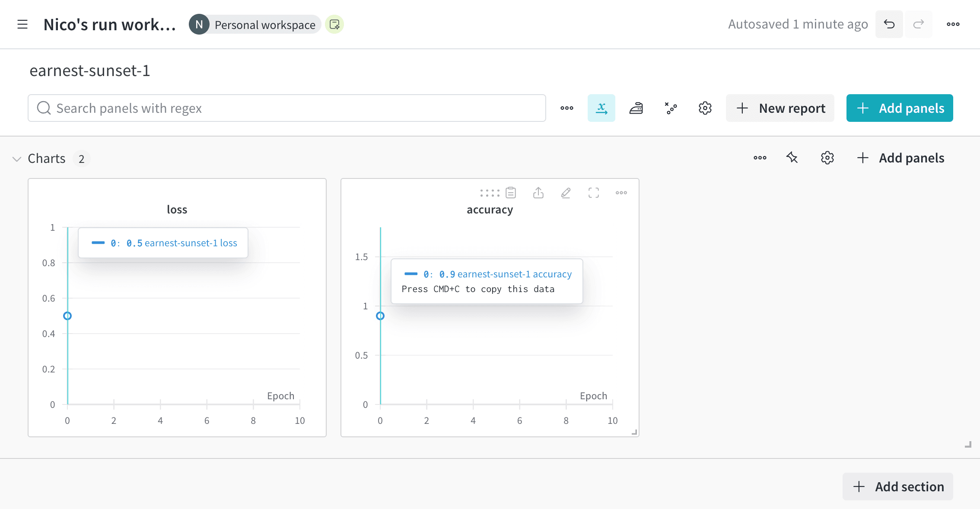Open the more options menu beside search bar
This screenshot has height=509, width=980.
[x=567, y=108]
